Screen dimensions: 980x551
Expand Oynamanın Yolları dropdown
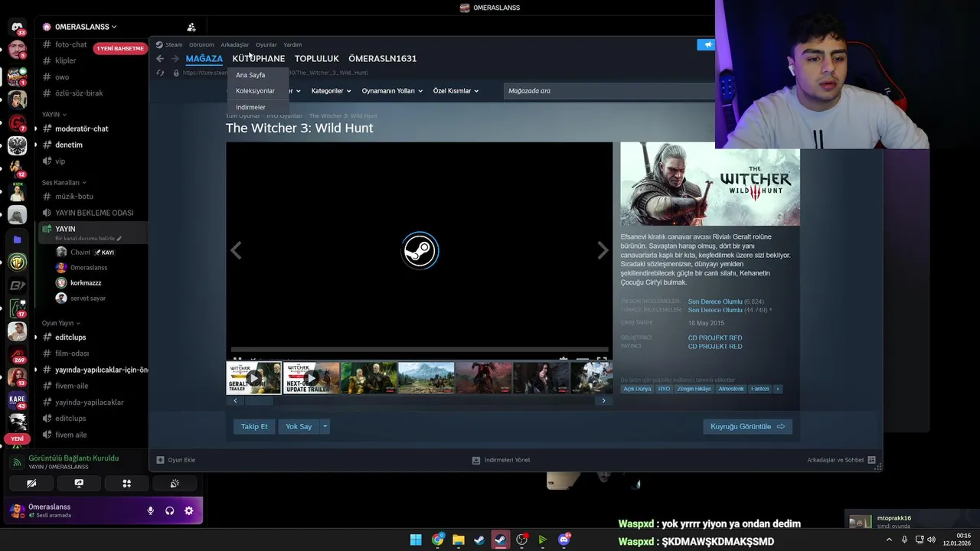click(x=392, y=91)
